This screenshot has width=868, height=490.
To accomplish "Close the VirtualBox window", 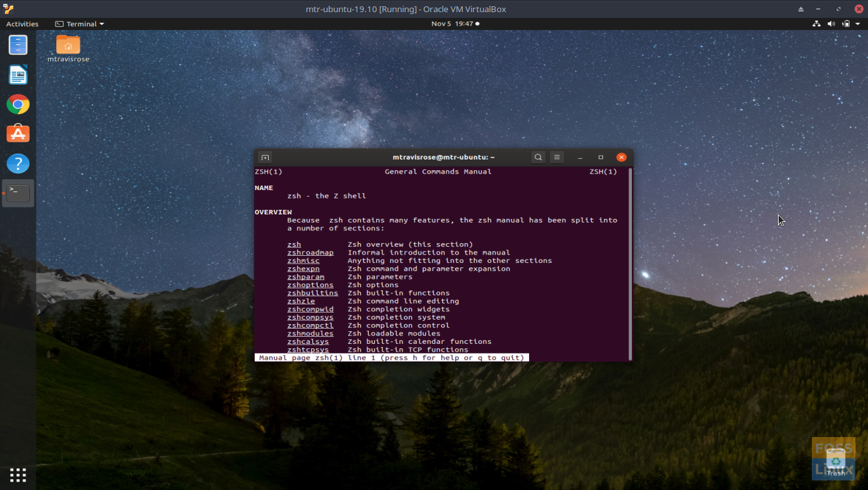I will pyautogui.click(x=858, y=9).
